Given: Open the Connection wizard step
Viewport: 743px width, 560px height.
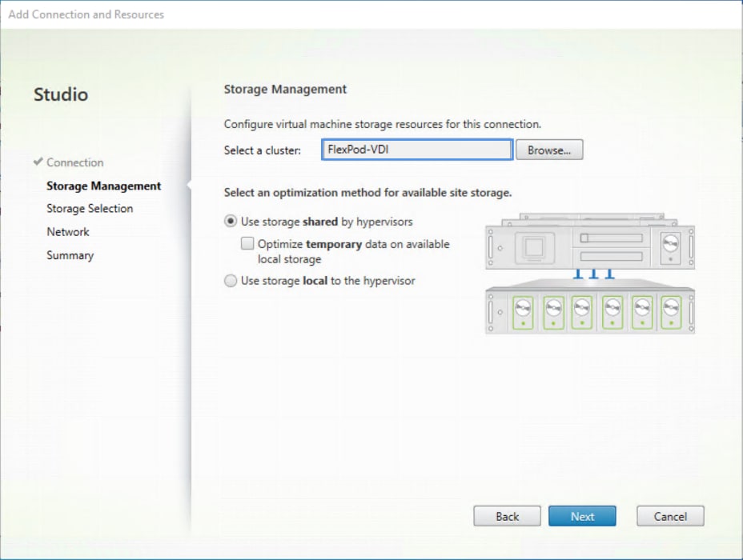Looking at the screenshot, I should 75,162.
